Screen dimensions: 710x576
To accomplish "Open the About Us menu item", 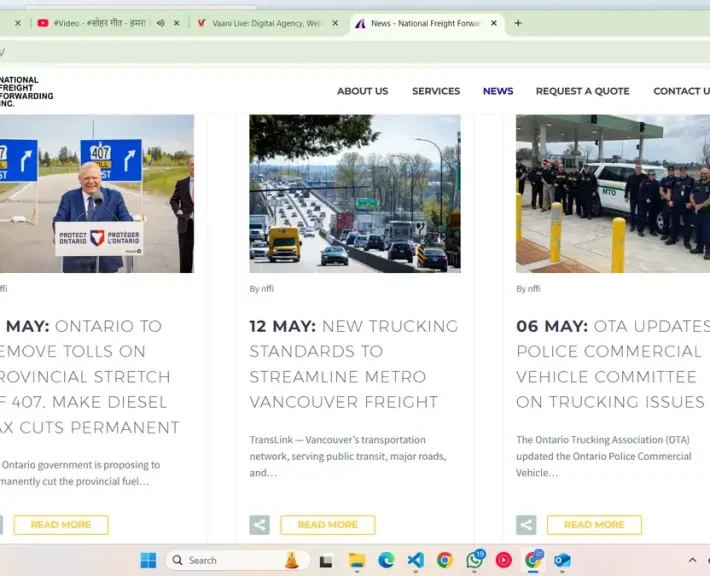I will [362, 91].
